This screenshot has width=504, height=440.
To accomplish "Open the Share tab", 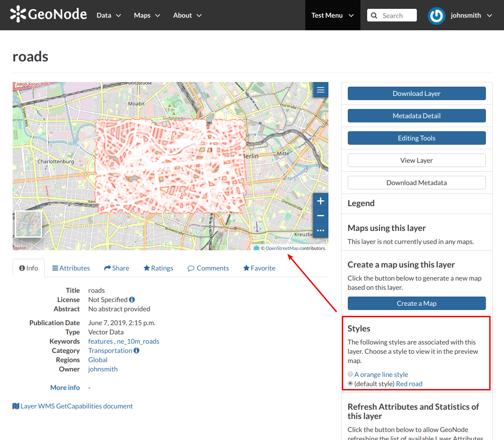I will tap(117, 268).
